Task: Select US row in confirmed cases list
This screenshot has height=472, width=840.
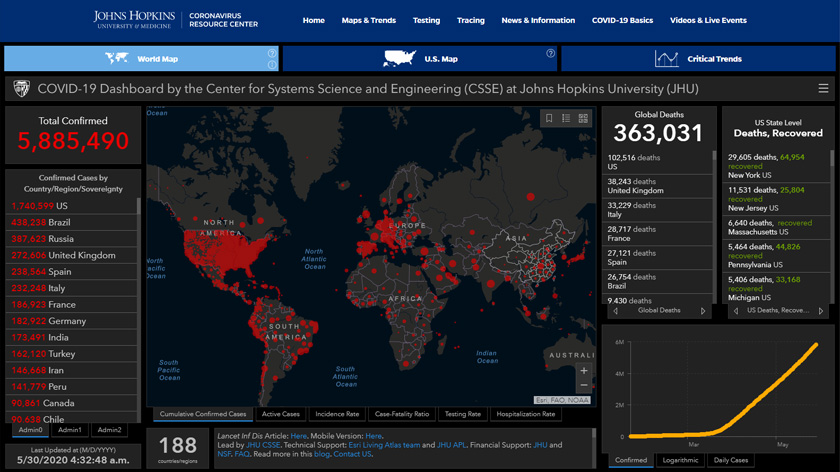Action: click(72, 206)
